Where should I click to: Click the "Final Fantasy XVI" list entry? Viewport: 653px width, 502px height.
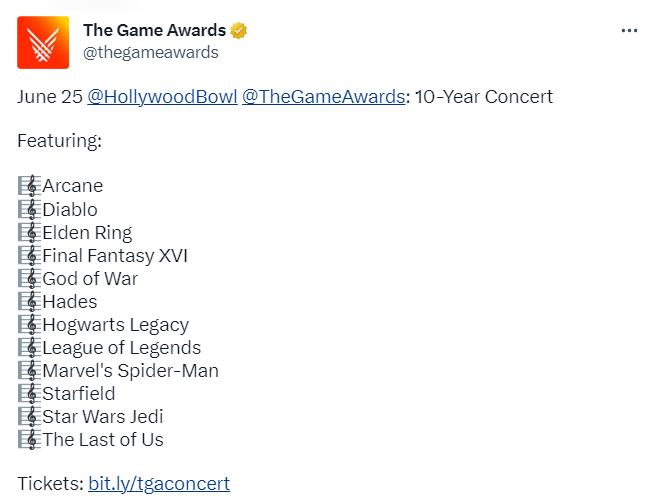(x=115, y=256)
